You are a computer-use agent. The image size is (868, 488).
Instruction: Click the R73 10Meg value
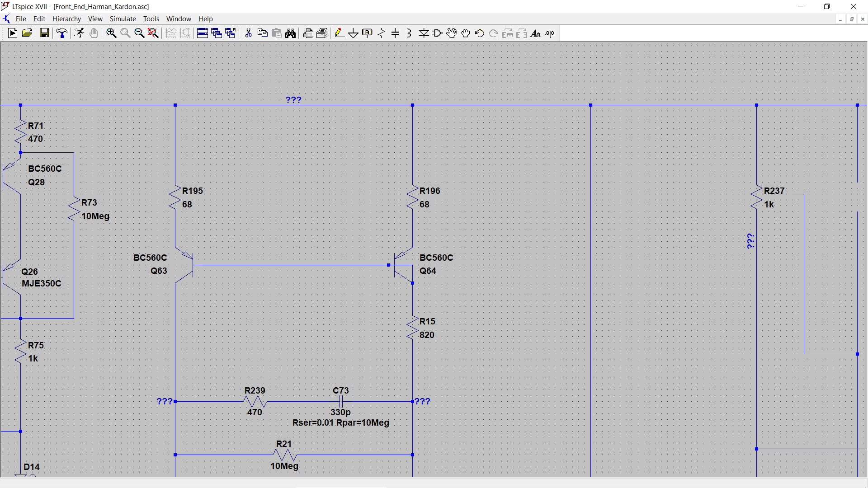[95, 216]
